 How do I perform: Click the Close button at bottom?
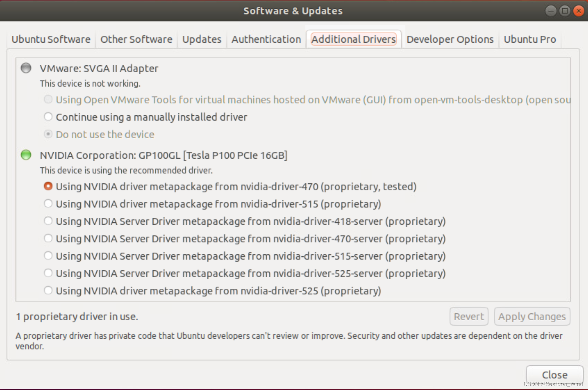[554, 375]
